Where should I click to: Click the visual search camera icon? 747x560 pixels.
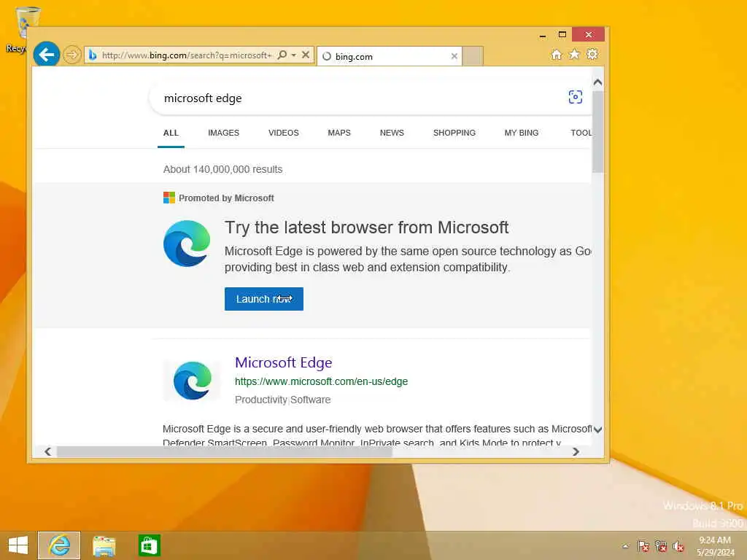coord(575,97)
